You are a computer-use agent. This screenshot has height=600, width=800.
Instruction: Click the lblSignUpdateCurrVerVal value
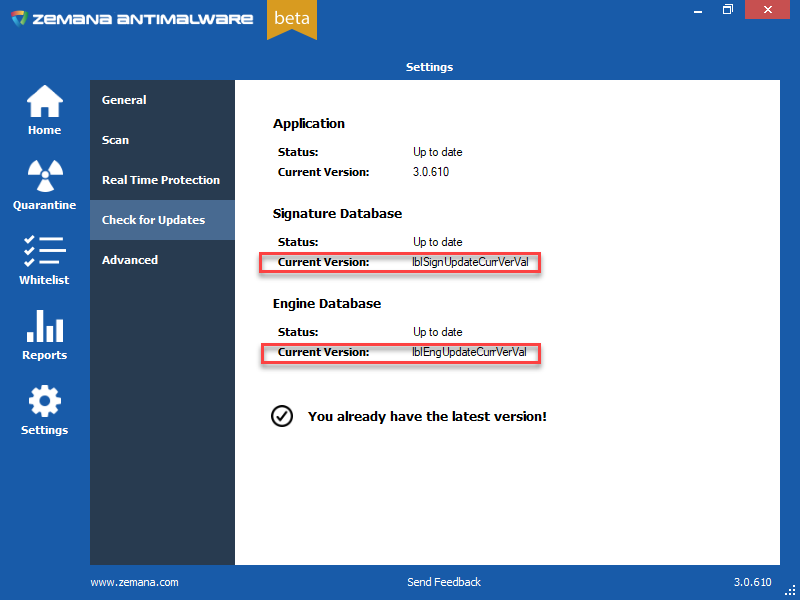pyautogui.click(x=470, y=262)
